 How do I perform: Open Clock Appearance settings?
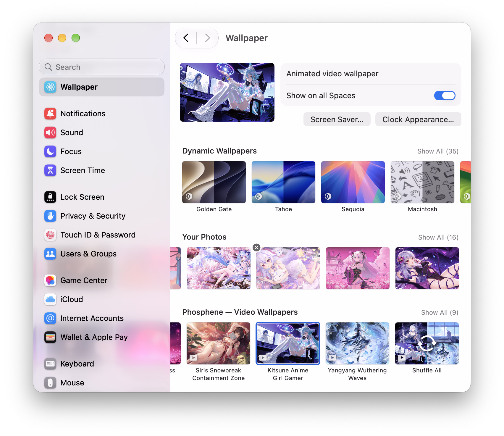418,120
